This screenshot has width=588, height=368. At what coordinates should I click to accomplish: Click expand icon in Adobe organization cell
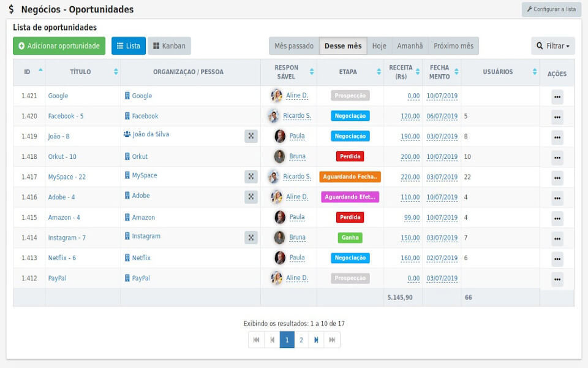(251, 197)
